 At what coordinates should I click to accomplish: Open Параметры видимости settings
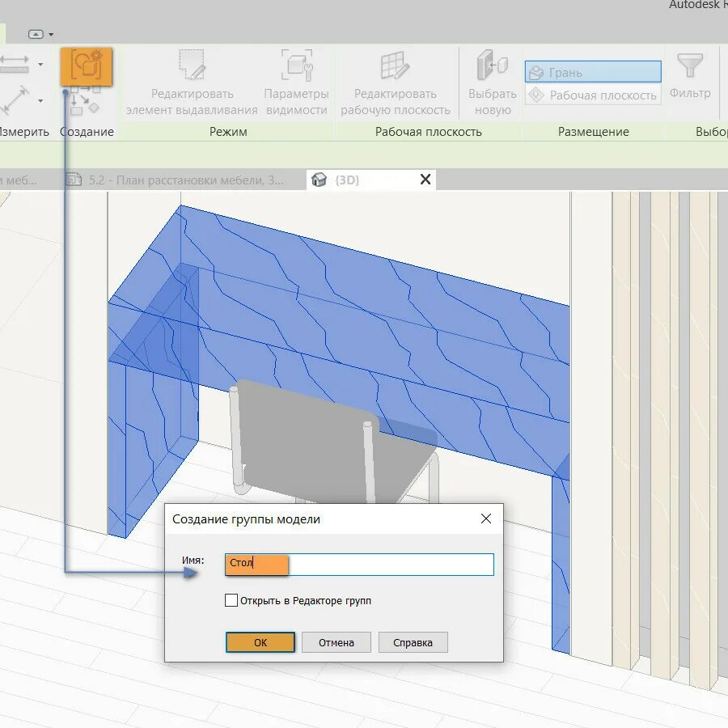click(297, 83)
